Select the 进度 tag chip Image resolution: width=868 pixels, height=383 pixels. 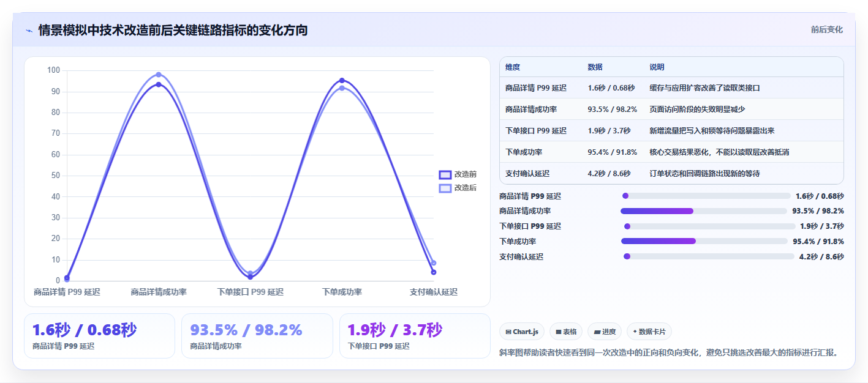click(605, 332)
